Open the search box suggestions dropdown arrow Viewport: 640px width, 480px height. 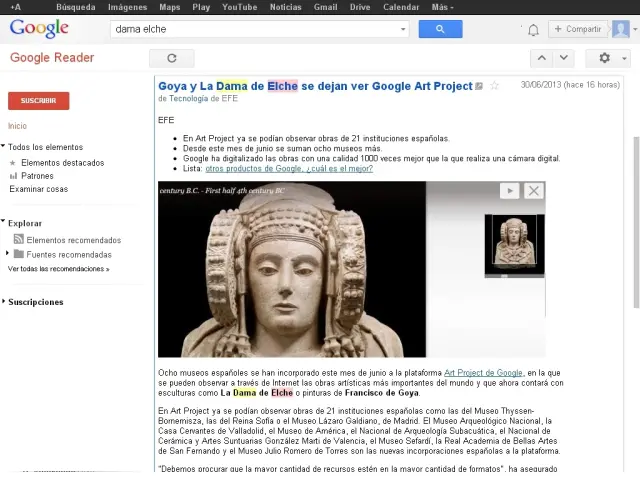point(404,29)
